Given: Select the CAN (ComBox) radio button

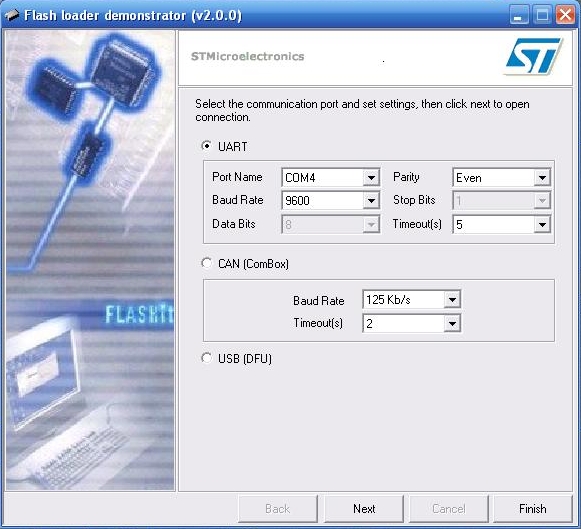Looking at the screenshot, I should pos(206,263).
